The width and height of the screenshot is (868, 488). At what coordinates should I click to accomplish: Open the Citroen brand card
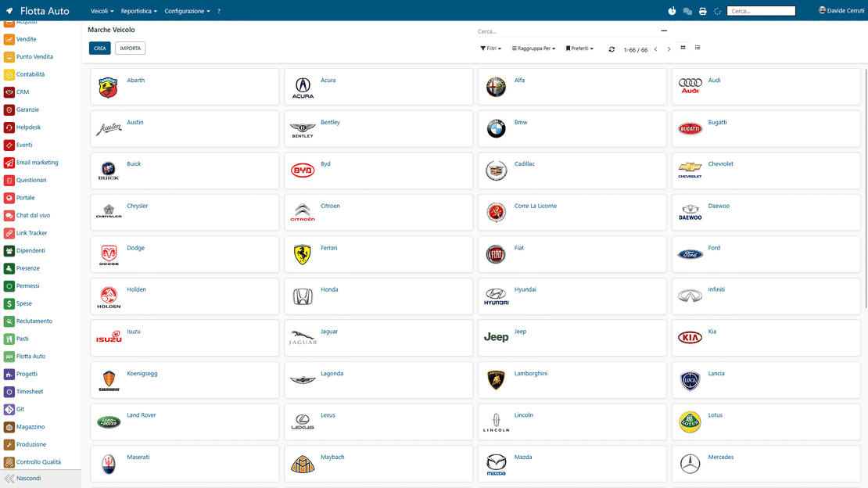pyautogui.click(x=378, y=212)
